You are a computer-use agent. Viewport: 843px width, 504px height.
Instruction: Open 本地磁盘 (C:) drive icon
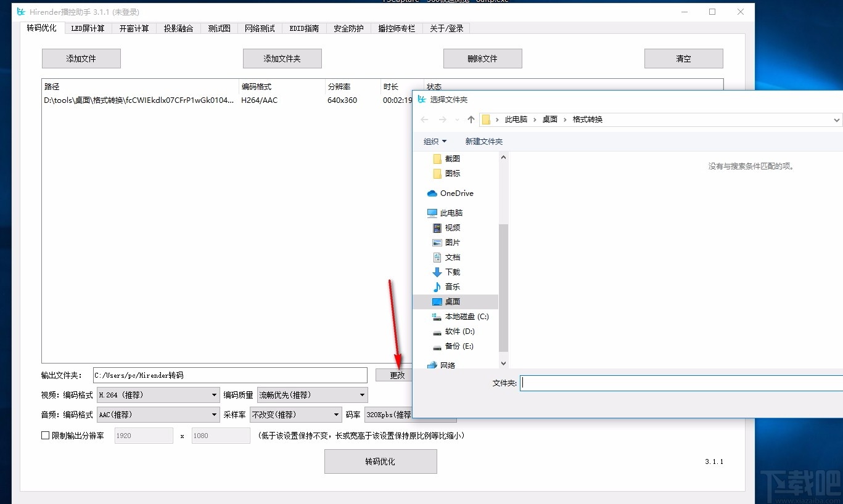(436, 316)
